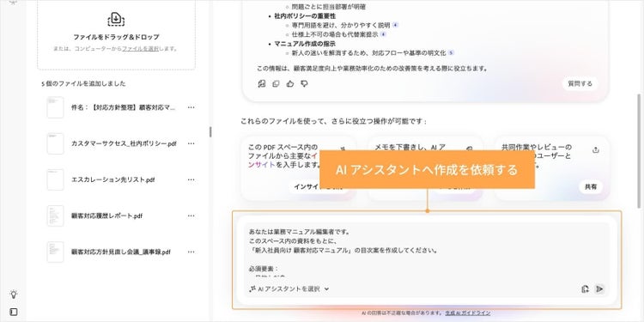Click citation 5 after 基準の明文化
The height and width of the screenshot is (322, 644).
451,53
